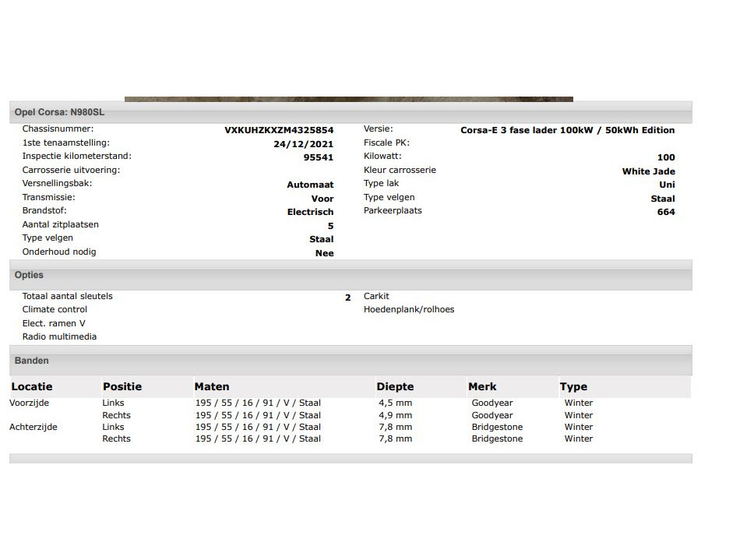Select the Achterzijde location cell
Image resolution: width=747 pixels, height=560 pixels.
(x=33, y=427)
